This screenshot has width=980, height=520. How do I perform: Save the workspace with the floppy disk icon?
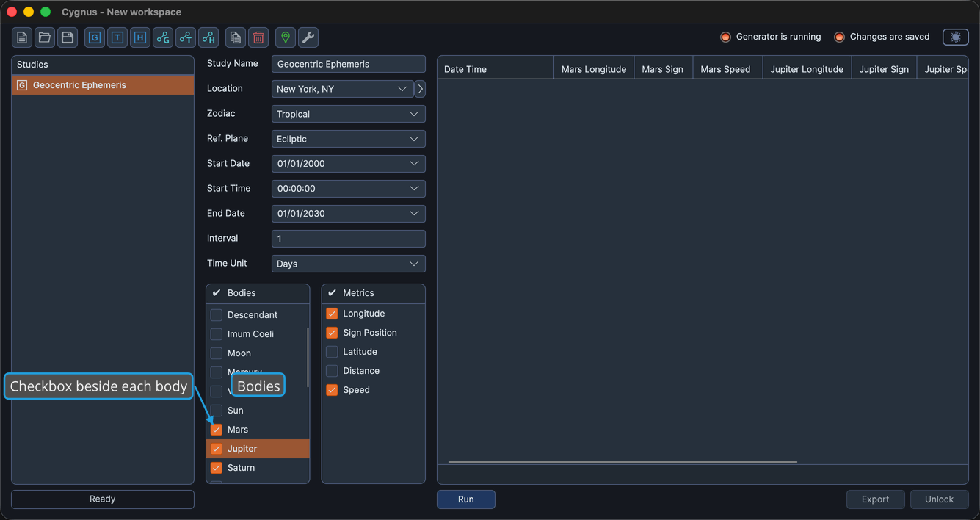click(x=68, y=37)
